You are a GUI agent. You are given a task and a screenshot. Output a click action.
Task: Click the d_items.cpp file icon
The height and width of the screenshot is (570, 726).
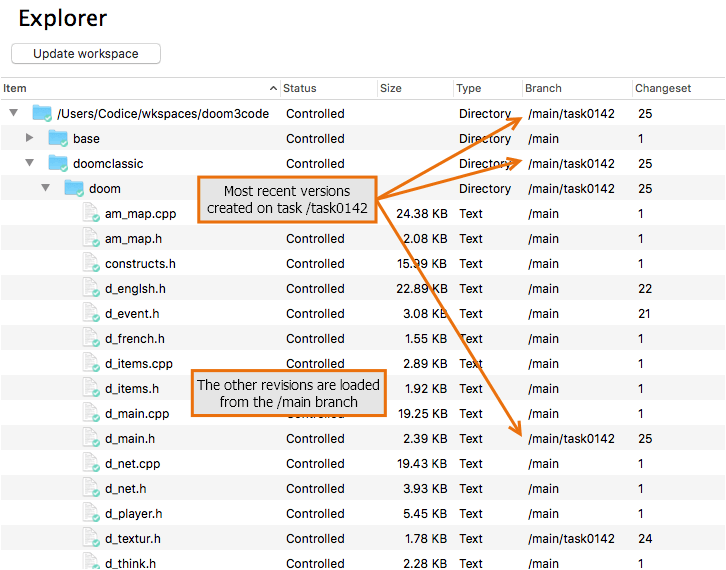[x=91, y=363]
